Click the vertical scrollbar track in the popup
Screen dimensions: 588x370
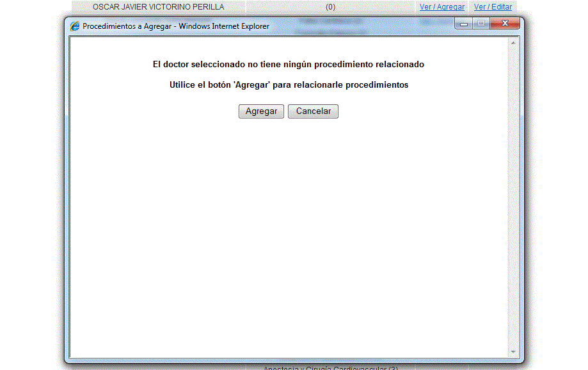pyautogui.click(x=513, y=192)
